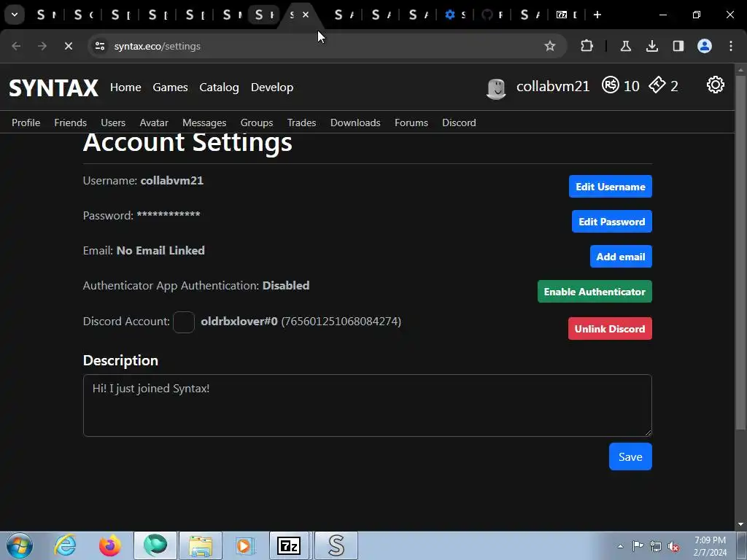Viewport: 747px width, 560px height.
Task: Show hidden system tray icons arrow
Action: pos(620,546)
